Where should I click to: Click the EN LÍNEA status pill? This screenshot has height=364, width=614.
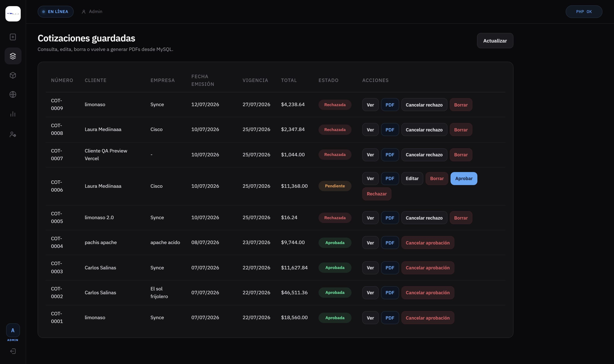[x=55, y=11]
